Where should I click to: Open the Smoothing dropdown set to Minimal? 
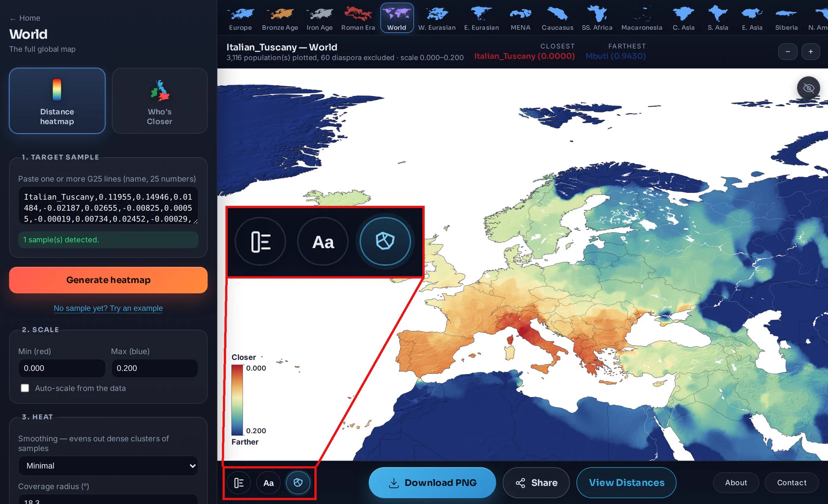tap(108, 466)
